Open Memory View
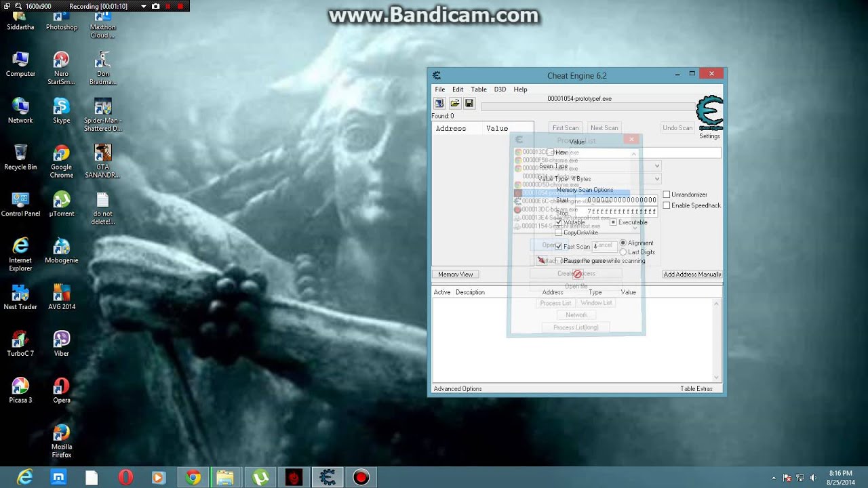The height and width of the screenshot is (488, 868). [x=456, y=274]
